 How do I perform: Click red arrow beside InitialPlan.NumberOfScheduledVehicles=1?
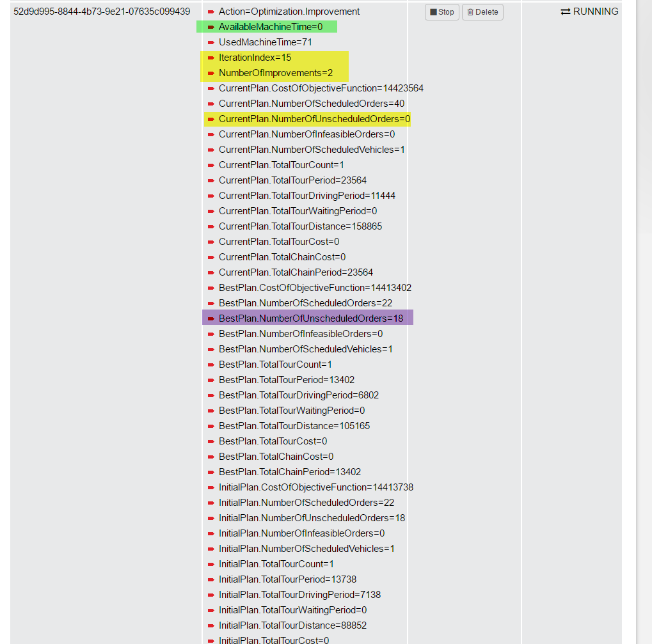[211, 549]
